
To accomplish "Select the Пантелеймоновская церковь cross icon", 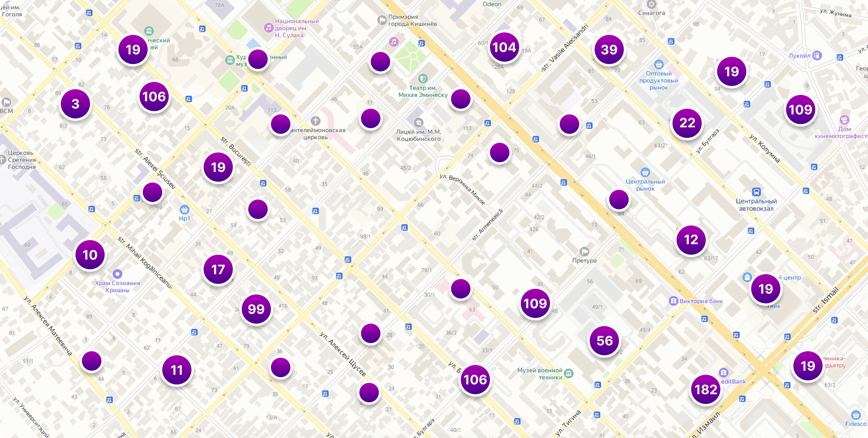I will (x=316, y=121).
